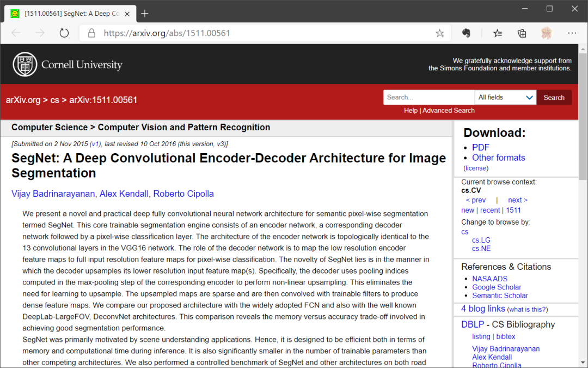Open the DBLP link

(472, 324)
